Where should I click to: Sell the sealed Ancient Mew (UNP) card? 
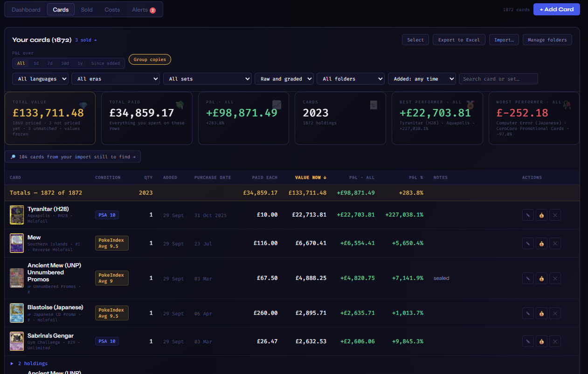point(541,278)
